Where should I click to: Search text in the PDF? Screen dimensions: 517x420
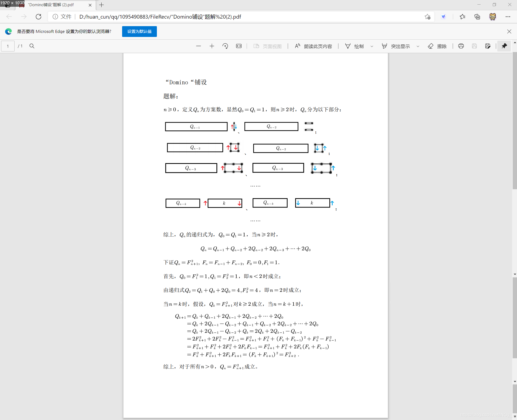(x=32, y=46)
